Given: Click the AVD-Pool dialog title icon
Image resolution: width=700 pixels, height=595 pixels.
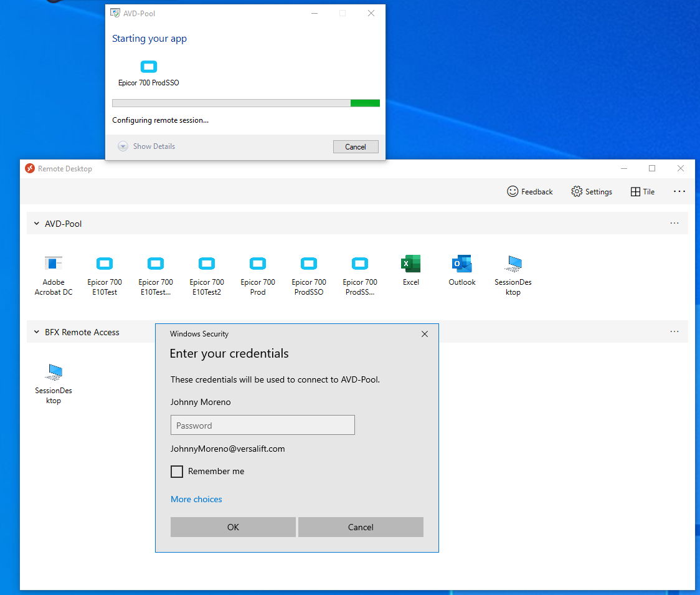Looking at the screenshot, I should pos(115,14).
